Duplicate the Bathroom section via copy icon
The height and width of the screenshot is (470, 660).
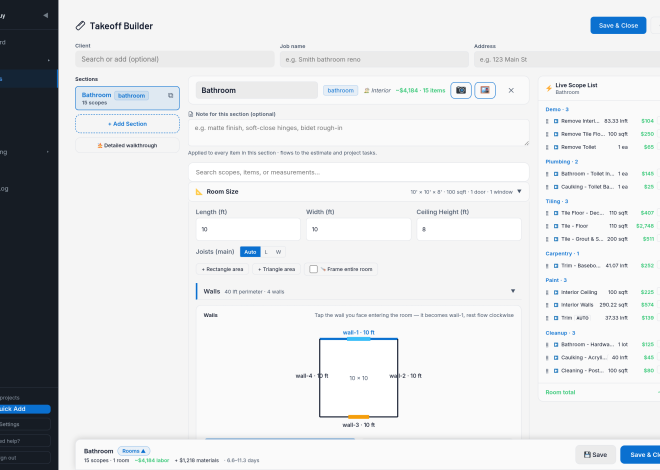[170, 96]
